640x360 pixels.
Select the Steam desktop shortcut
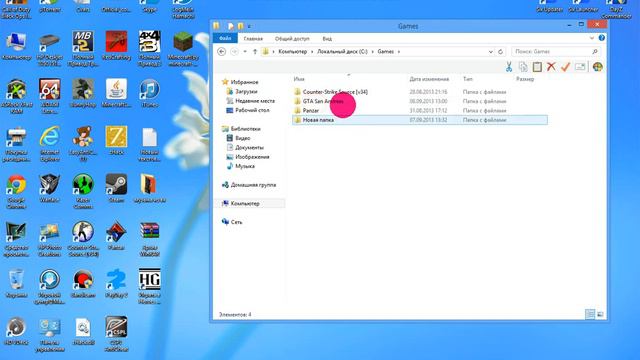coord(116,184)
